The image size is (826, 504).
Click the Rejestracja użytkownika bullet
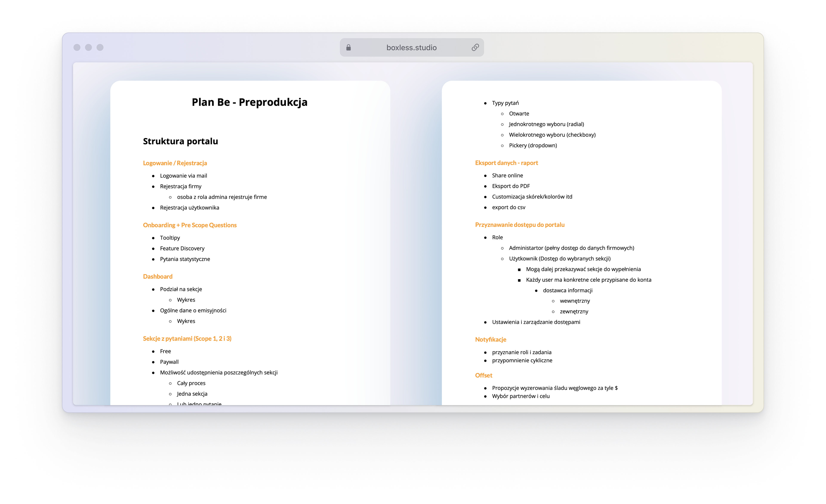190,208
